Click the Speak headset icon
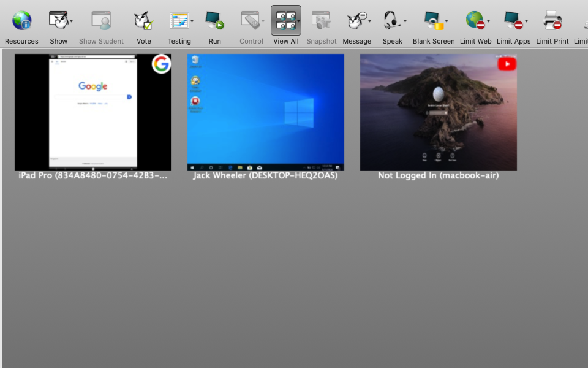This screenshot has width=588, height=368. point(391,21)
